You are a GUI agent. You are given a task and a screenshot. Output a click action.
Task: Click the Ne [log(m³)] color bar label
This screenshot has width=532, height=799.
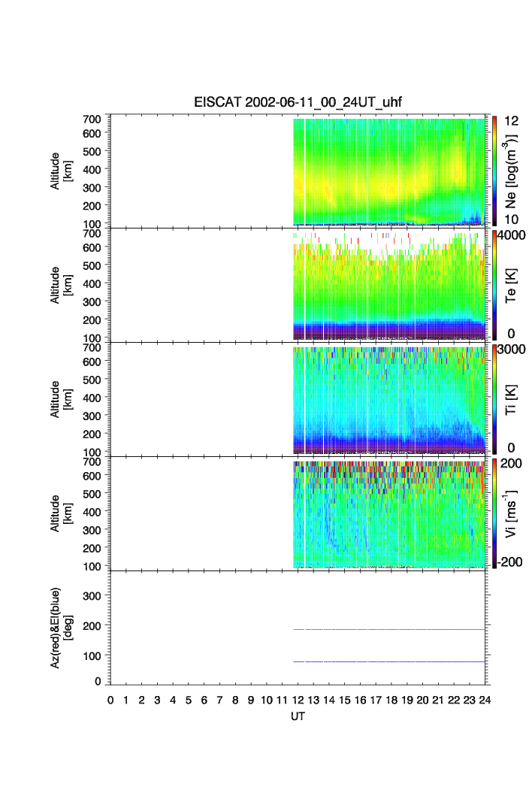coord(513,171)
